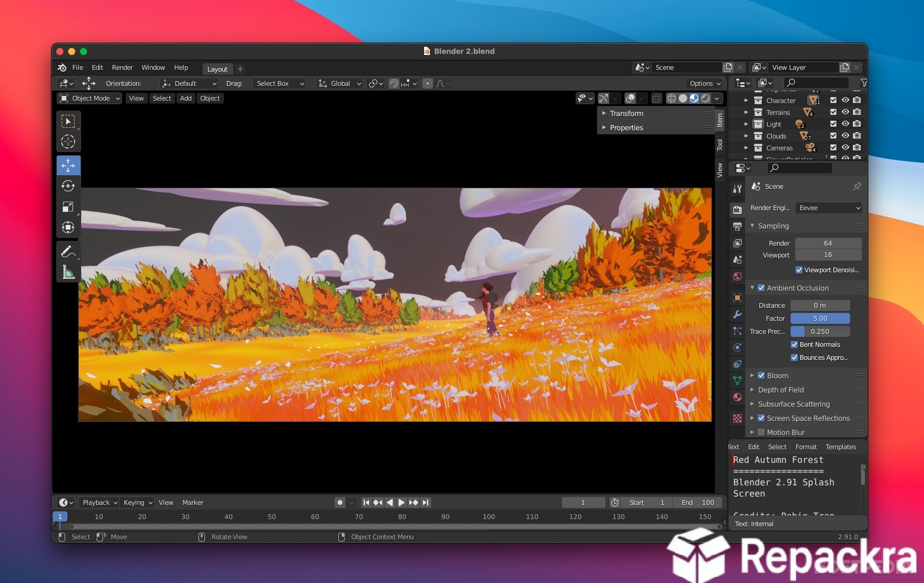Exclude Terrains collection via its checkbox
The image size is (924, 583).
[833, 112]
